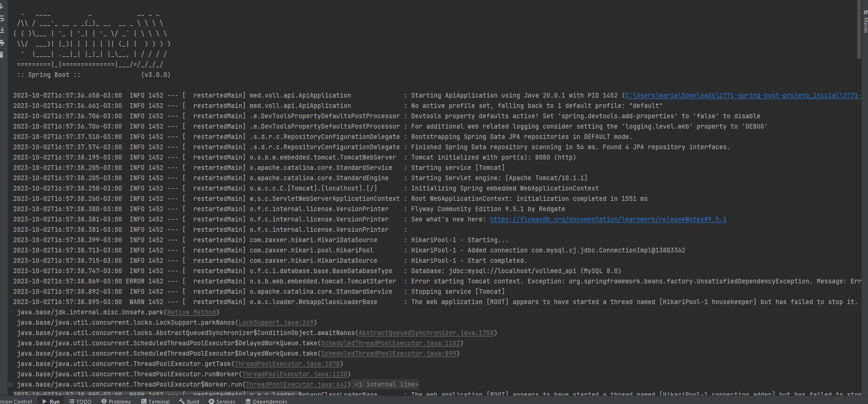Open the C:\Users\maria\Downloads project path link
The height and width of the screenshot is (404, 868).
pos(743,95)
